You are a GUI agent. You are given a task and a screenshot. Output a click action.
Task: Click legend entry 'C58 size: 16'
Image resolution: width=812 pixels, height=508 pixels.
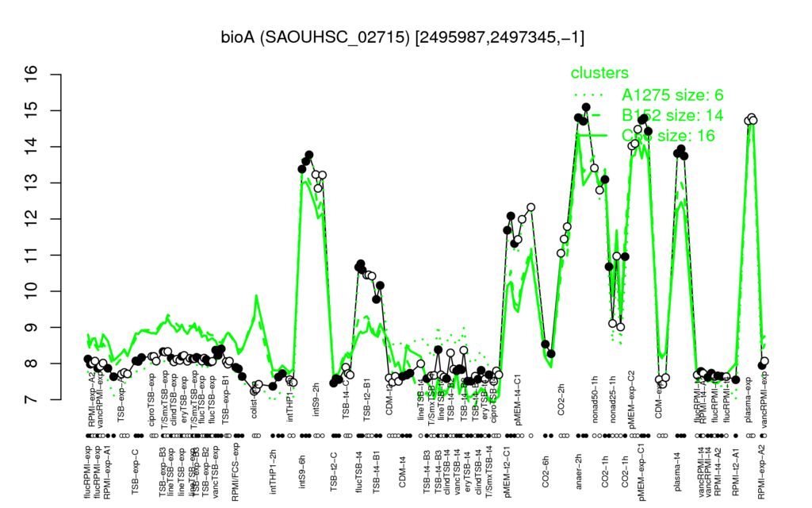click(668, 136)
